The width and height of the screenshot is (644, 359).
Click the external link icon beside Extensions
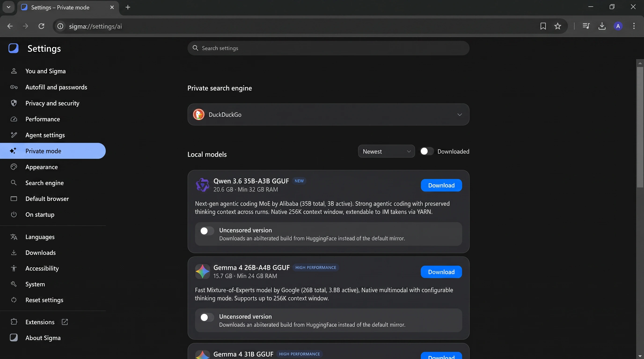65,322
